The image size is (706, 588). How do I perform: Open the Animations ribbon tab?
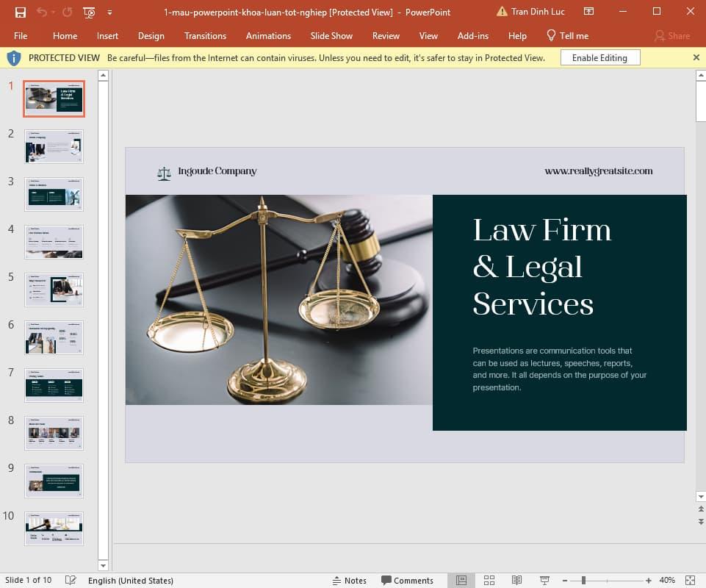[267, 35]
